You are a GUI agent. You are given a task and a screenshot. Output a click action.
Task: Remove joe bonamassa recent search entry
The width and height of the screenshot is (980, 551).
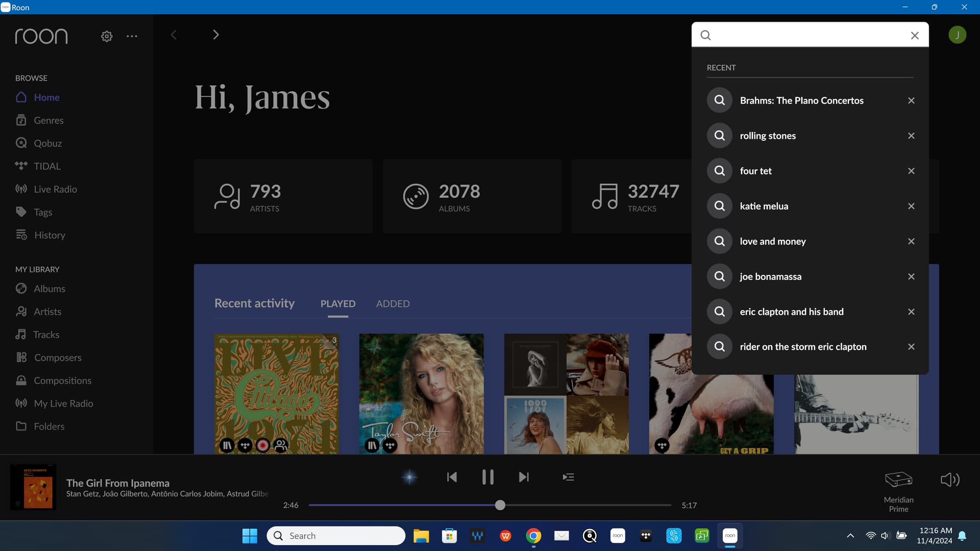click(911, 277)
